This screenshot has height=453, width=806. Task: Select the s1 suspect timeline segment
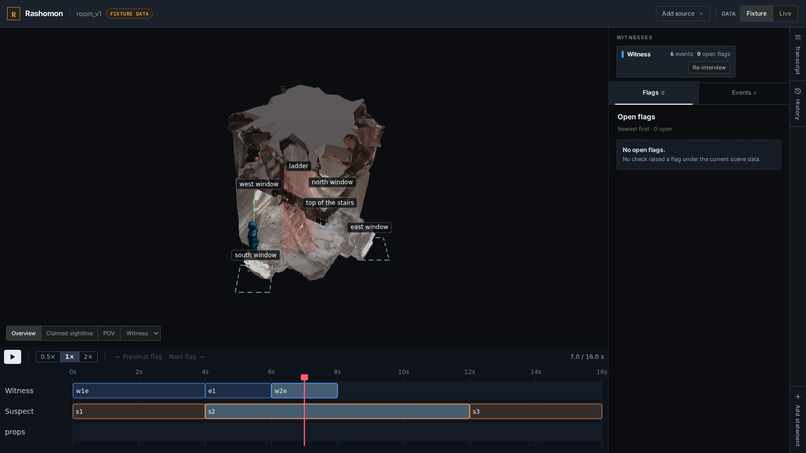tap(139, 411)
